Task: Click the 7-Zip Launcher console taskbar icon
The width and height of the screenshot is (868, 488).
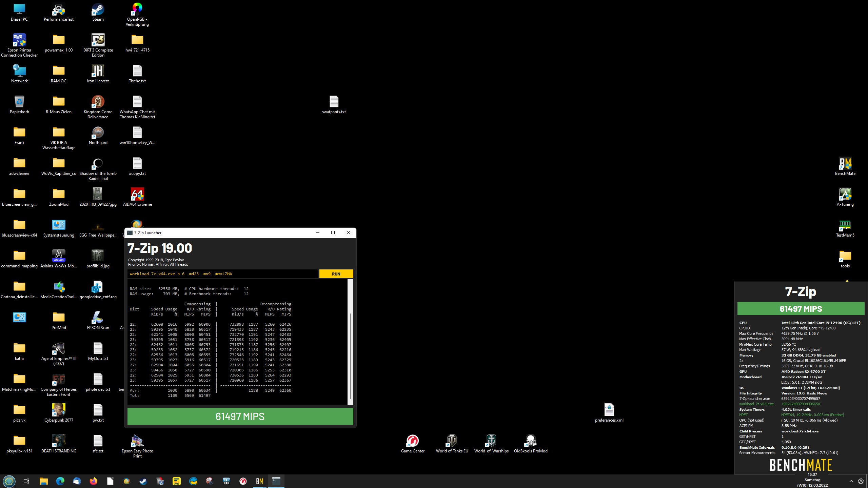Action: tap(276, 481)
